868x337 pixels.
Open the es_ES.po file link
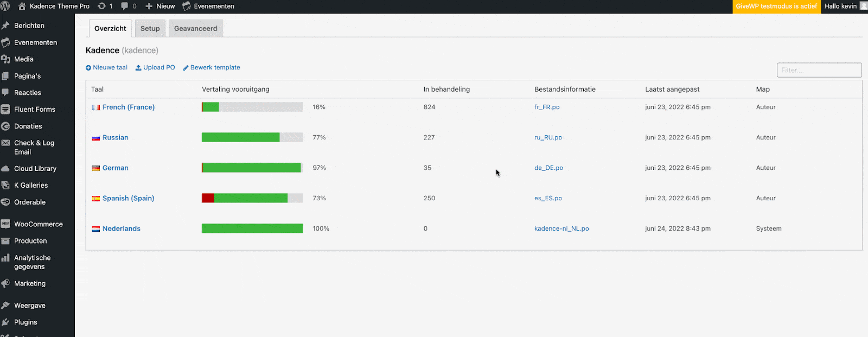[x=548, y=199]
